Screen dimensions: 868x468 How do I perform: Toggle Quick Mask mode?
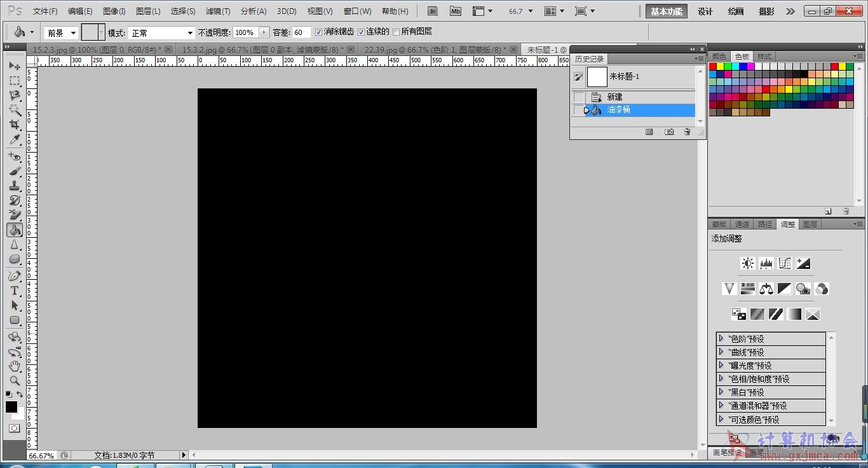pyautogui.click(x=15, y=429)
